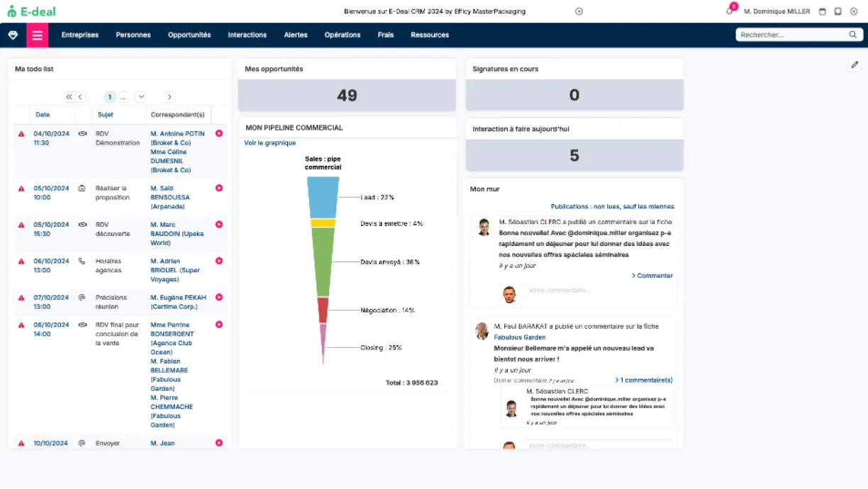Open page-size dropdown in todo list pager
Image resolution: width=868 pixels, height=489 pixels.
[x=140, y=97]
